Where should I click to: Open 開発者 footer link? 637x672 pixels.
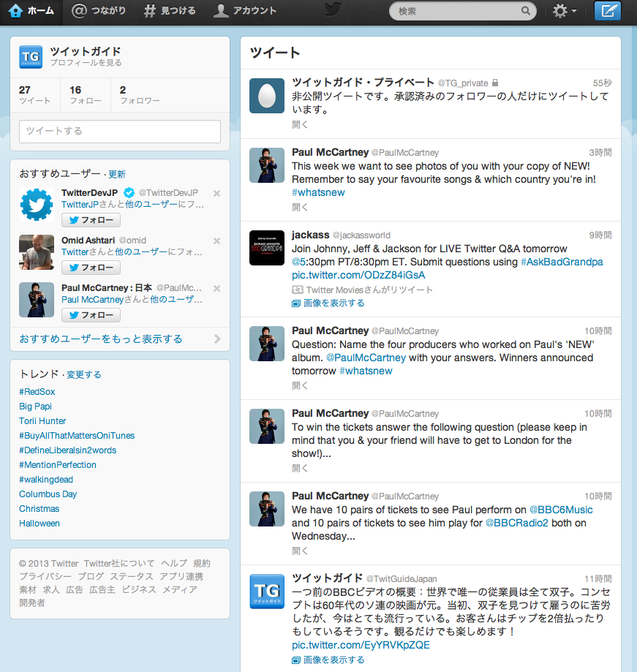pyautogui.click(x=31, y=603)
